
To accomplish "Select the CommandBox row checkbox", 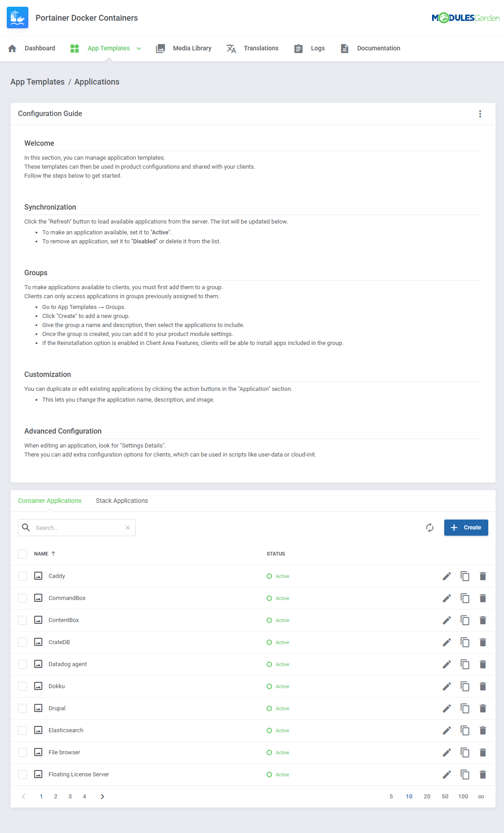I will (x=22, y=598).
